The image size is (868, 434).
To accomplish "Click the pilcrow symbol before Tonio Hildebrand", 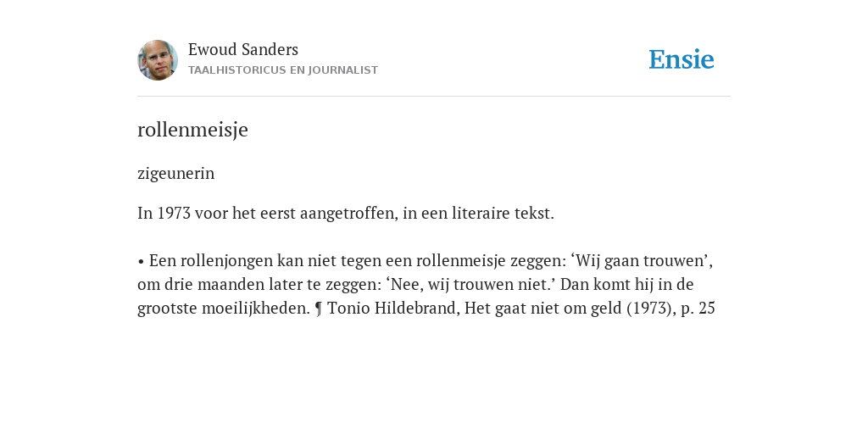I will [319, 309].
